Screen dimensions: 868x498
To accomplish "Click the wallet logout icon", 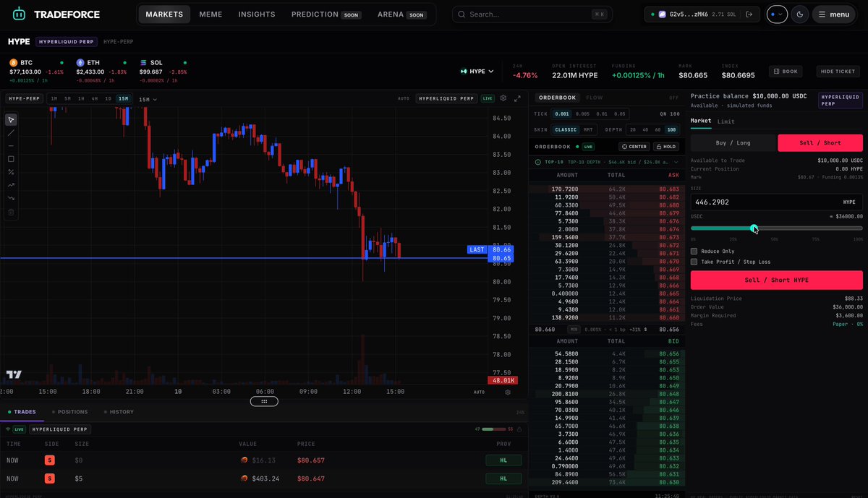I will click(x=749, y=14).
